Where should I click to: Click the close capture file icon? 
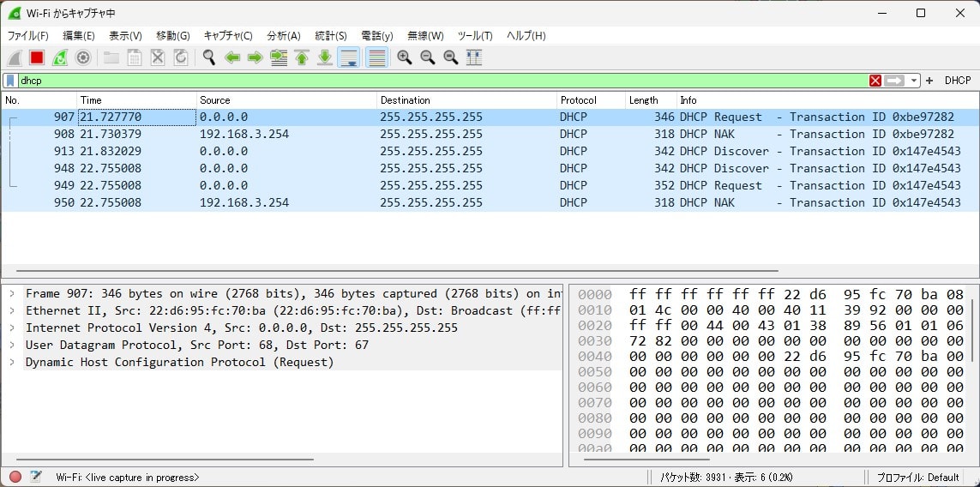click(x=158, y=58)
